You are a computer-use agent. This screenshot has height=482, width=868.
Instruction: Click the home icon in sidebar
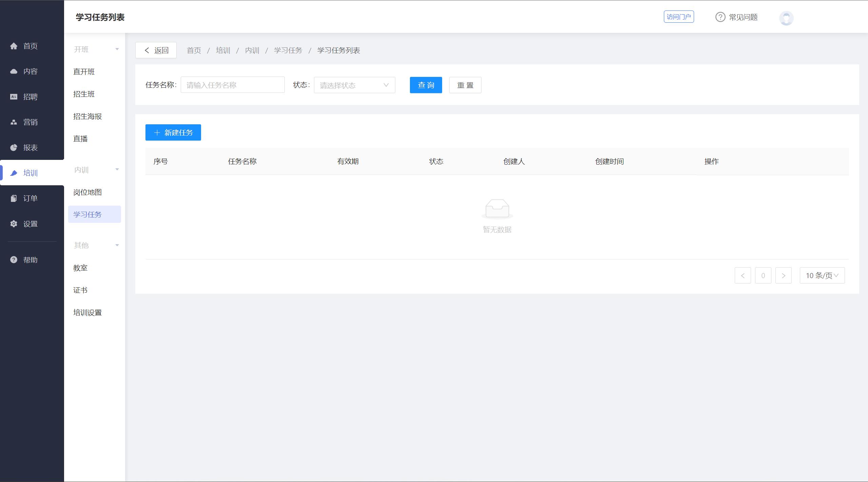point(14,46)
